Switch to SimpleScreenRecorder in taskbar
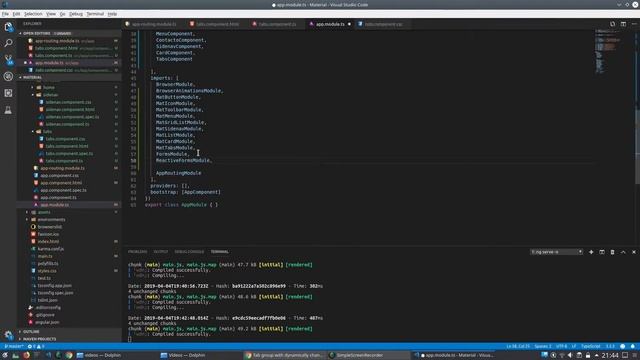 tap(359, 356)
